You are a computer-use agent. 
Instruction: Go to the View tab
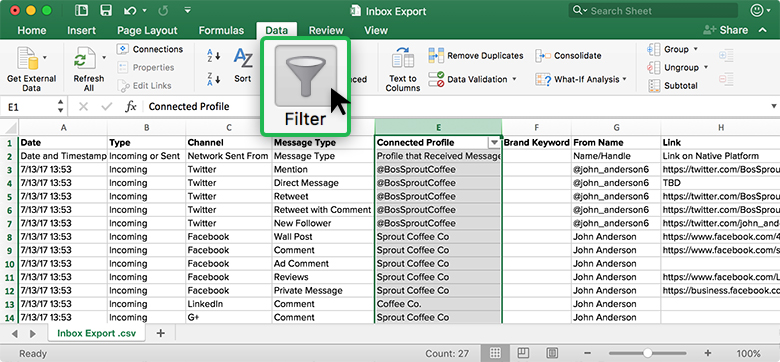point(376,30)
